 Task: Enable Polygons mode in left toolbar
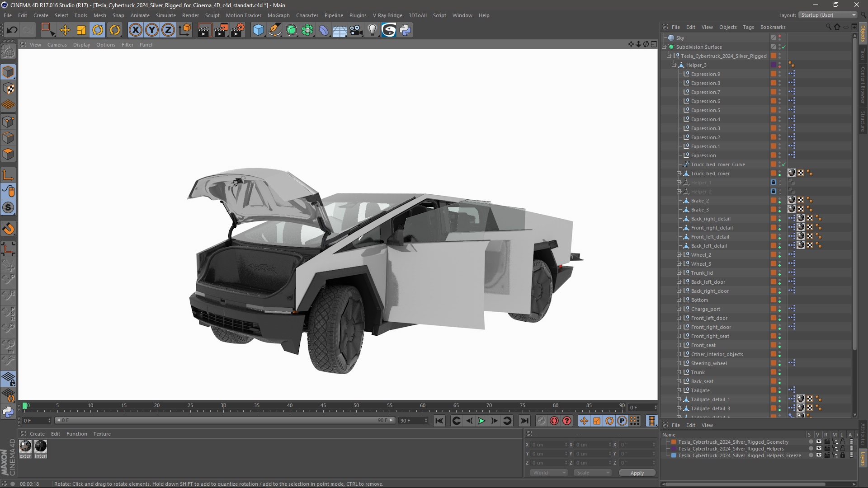coord(8,154)
